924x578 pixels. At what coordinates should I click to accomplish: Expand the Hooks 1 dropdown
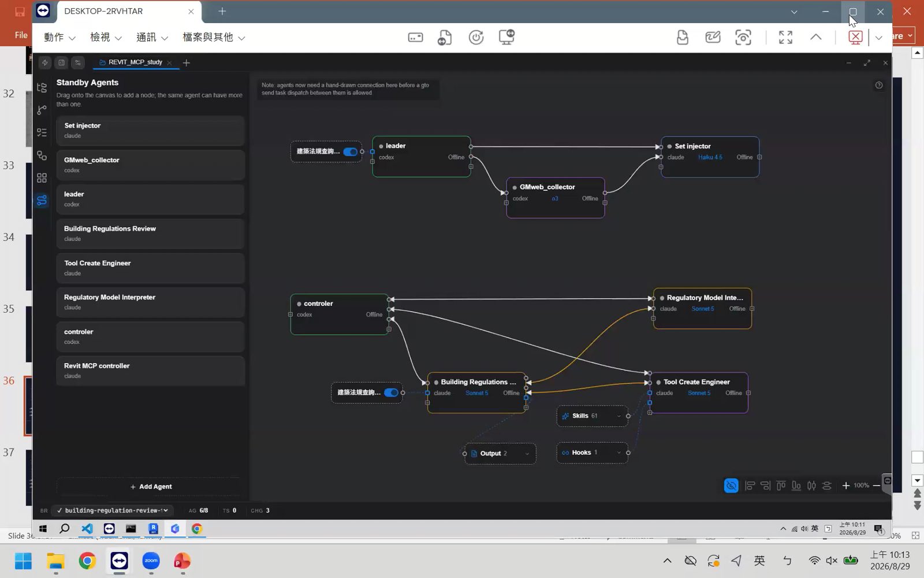click(x=619, y=453)
